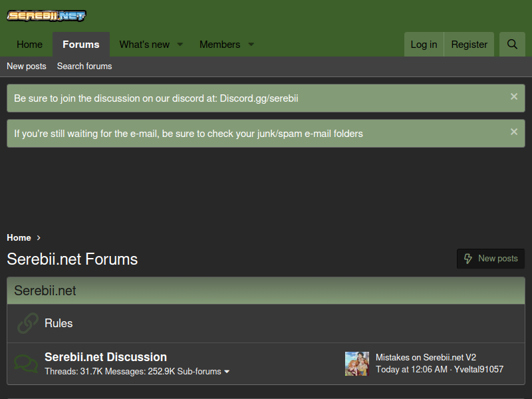This screenshot has height=399, width=532.
Task: Open Yveltal91057's profile link
Action: pyautogui.click(x=479, y=369)
